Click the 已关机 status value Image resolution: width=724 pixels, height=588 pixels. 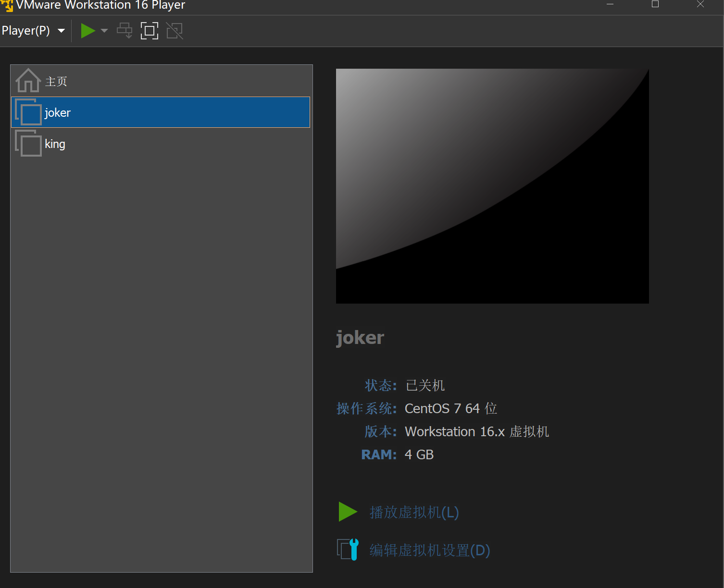coord(425,385)
